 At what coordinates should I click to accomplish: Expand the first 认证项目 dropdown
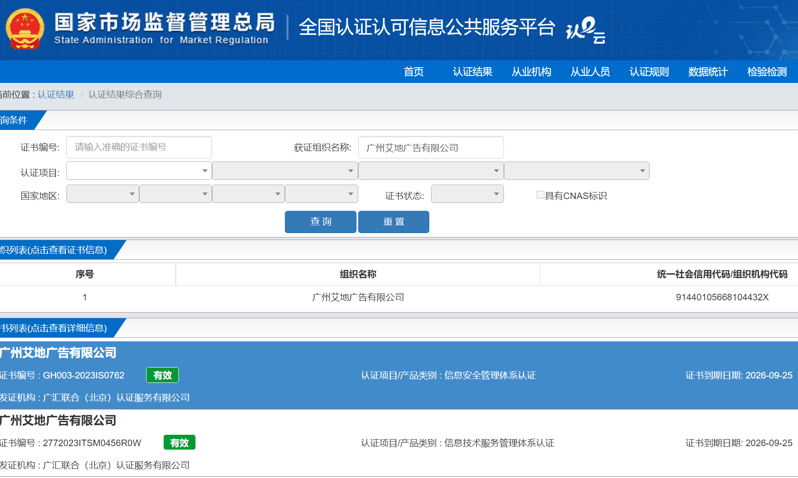139,171
